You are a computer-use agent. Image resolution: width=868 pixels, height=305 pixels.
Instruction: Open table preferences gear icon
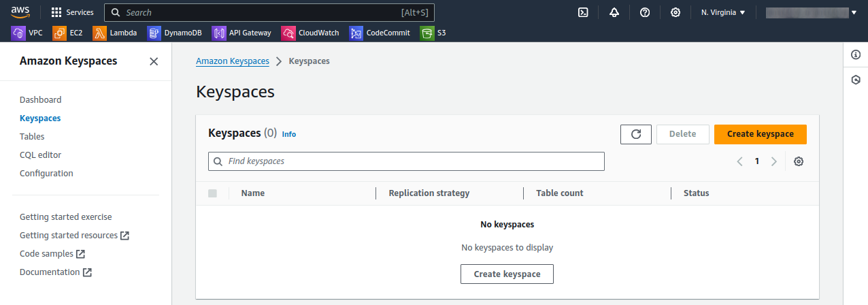coord(799,161)
